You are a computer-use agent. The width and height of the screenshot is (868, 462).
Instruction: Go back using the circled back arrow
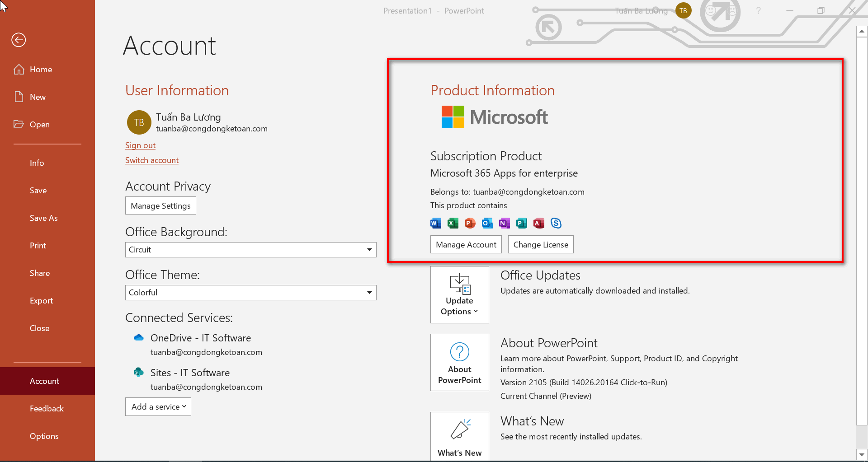[19, 40]
